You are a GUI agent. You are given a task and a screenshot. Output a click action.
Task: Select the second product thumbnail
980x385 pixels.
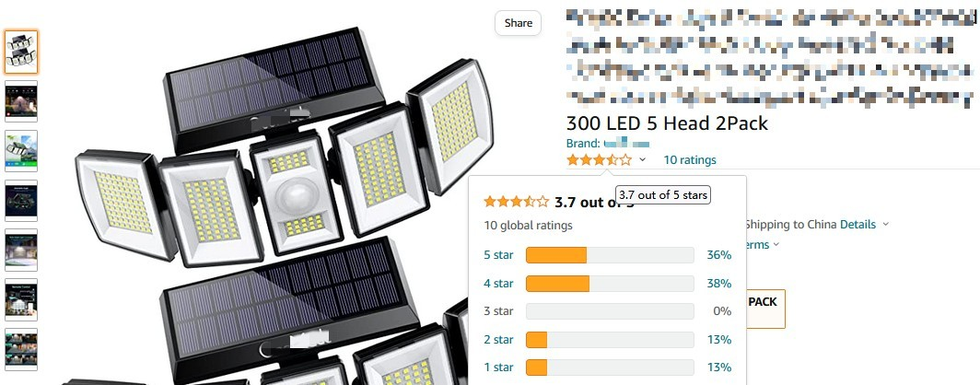tap(21, 101)
